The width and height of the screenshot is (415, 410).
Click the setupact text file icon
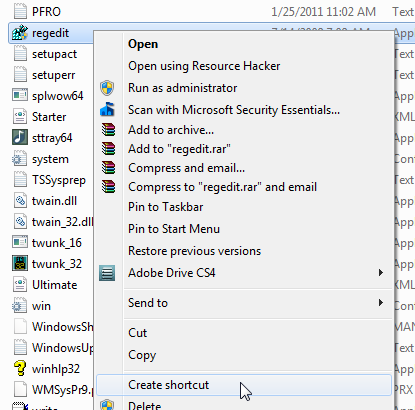[x=20, y=54]
